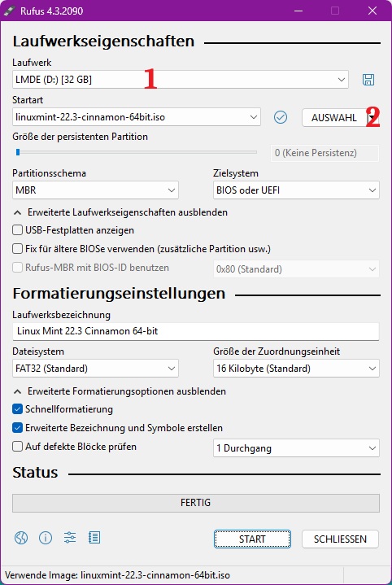The height and width of the screenshot is (585, 392).
Task: Open Dateisystem FAT32 dropdown
Action: pos(95,369)
